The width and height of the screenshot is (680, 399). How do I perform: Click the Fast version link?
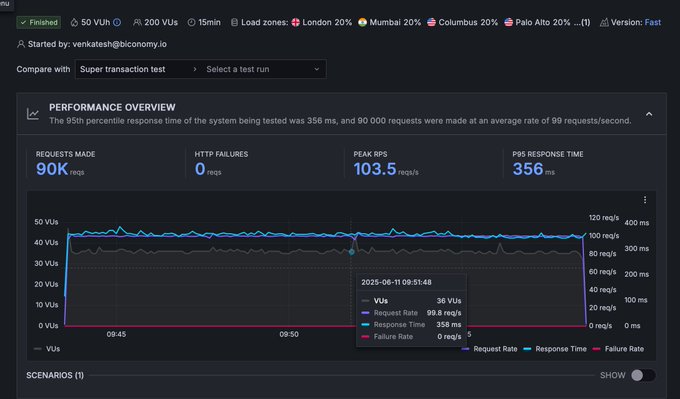[x=653, y=22]
